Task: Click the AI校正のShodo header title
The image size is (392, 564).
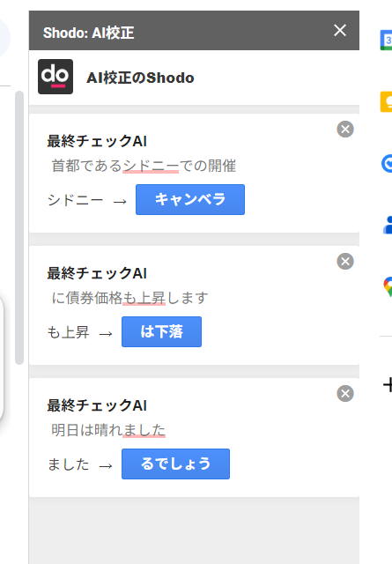Action: pyautogui.click(x=140, y=78)
